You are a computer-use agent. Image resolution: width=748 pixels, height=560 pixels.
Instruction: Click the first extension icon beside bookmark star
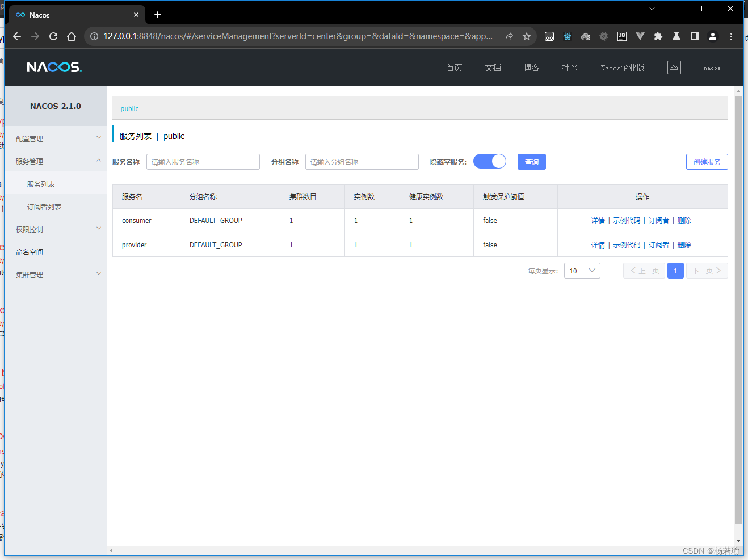(x=549, y=36)
